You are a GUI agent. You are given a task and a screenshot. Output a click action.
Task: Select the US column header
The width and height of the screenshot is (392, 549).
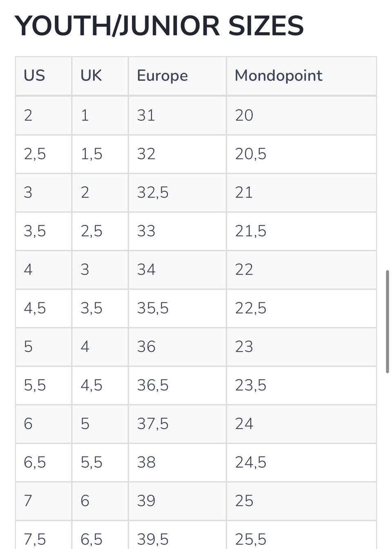34,76
